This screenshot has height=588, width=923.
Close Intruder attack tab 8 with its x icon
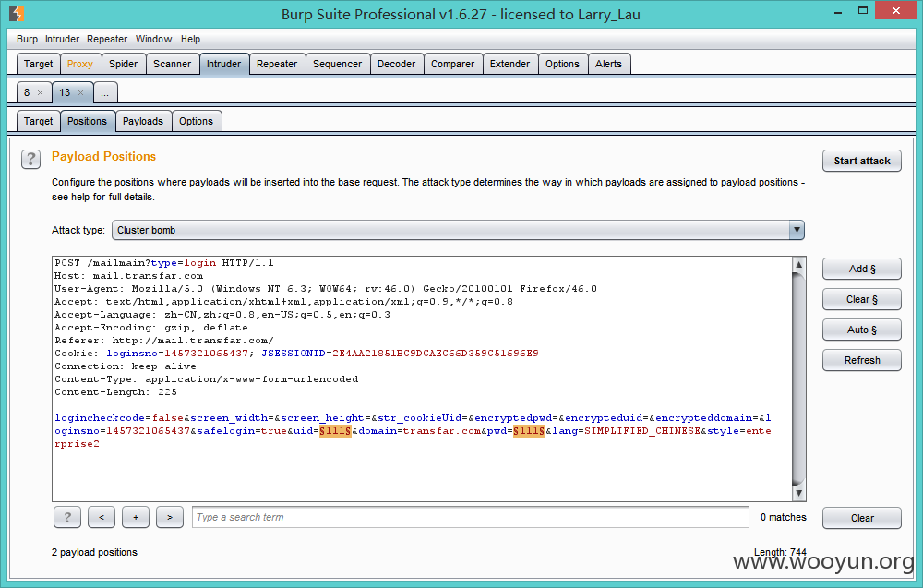40,93
